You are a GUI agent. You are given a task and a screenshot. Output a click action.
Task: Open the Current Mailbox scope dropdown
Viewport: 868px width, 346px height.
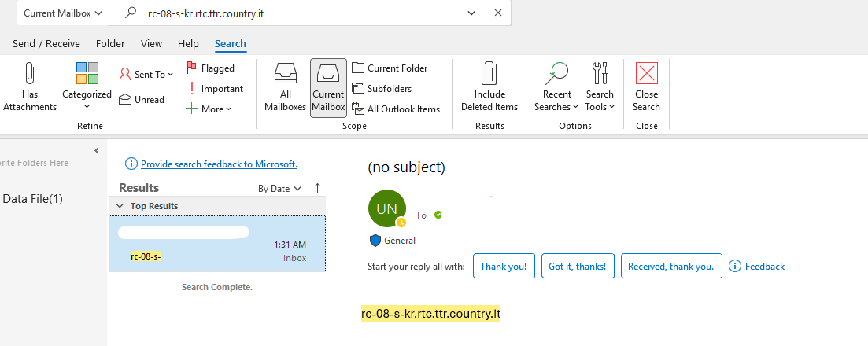(x=62, y=13)
